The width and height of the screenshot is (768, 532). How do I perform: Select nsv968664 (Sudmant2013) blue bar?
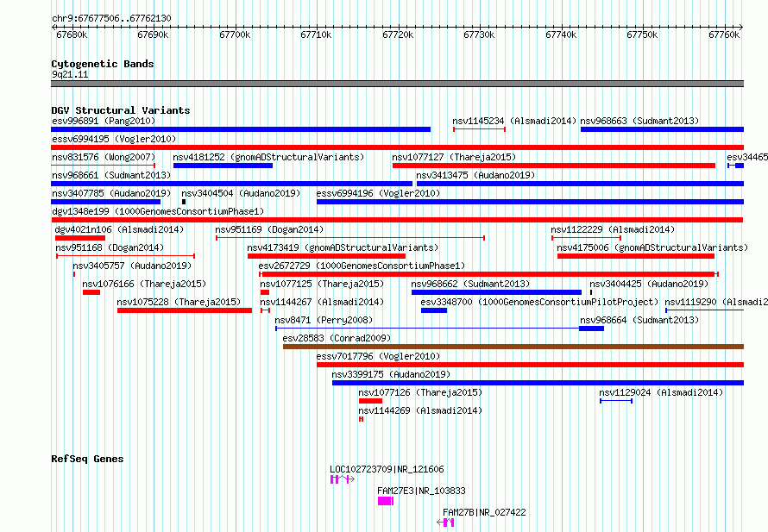coord(592,329)
